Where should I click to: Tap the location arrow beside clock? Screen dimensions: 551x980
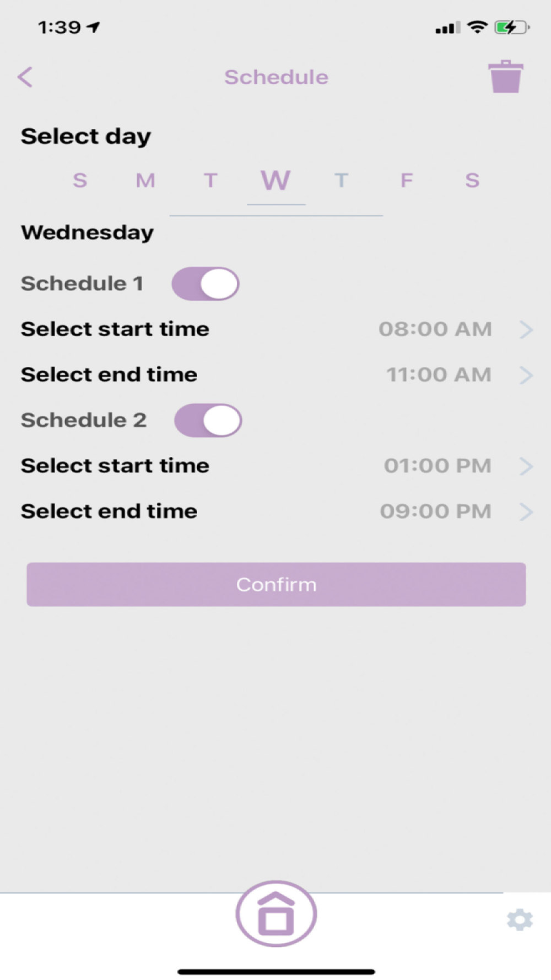click(x=94, y=26)
